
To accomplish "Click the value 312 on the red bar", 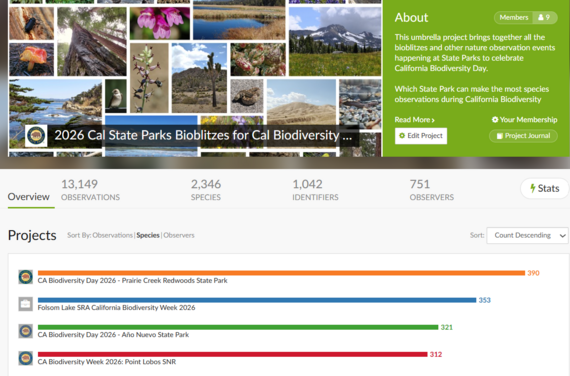I will [x=436, y=354].
